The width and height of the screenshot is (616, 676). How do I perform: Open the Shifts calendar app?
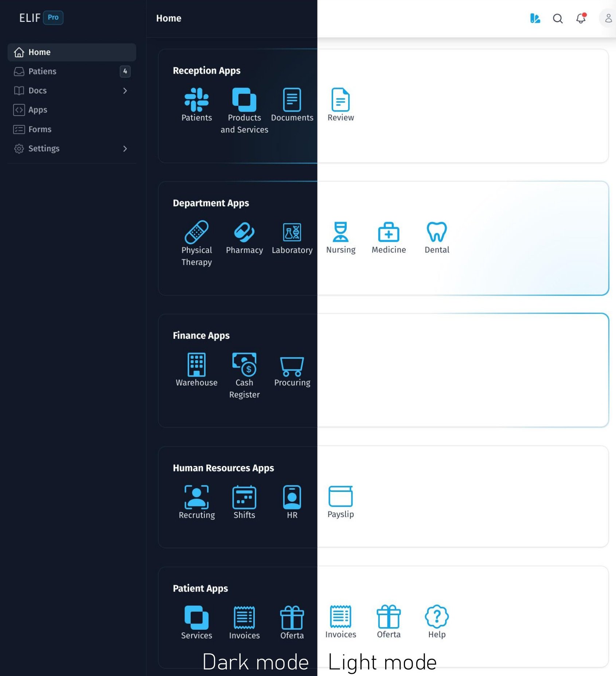click(x=244, y=497)
